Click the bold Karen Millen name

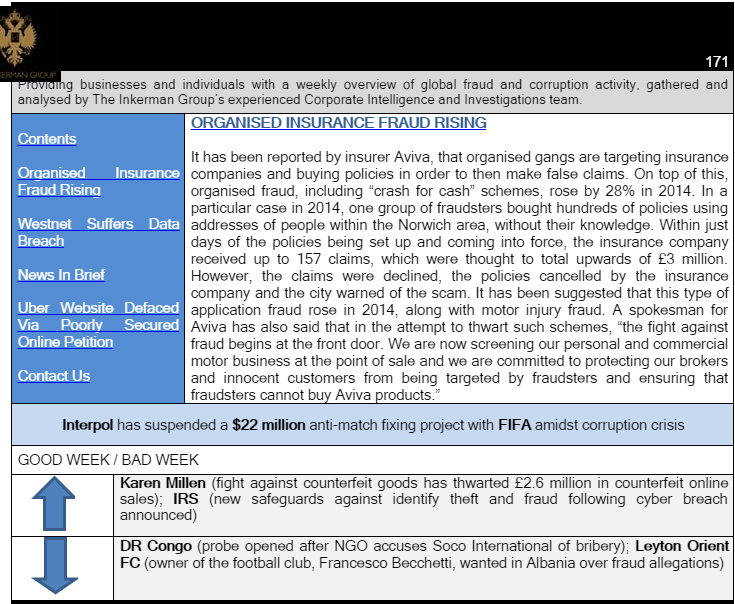tap(163, 483)
